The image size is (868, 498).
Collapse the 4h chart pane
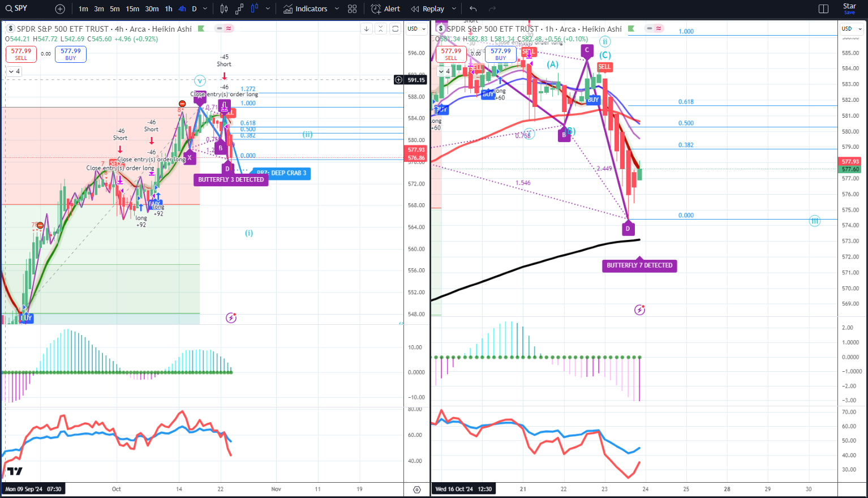coord(381,29)
